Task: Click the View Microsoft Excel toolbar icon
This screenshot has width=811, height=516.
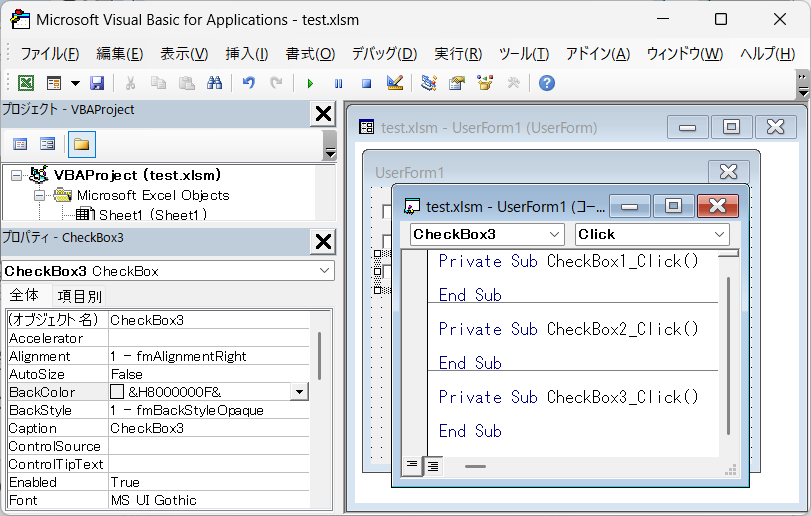Action: [26, 83]
